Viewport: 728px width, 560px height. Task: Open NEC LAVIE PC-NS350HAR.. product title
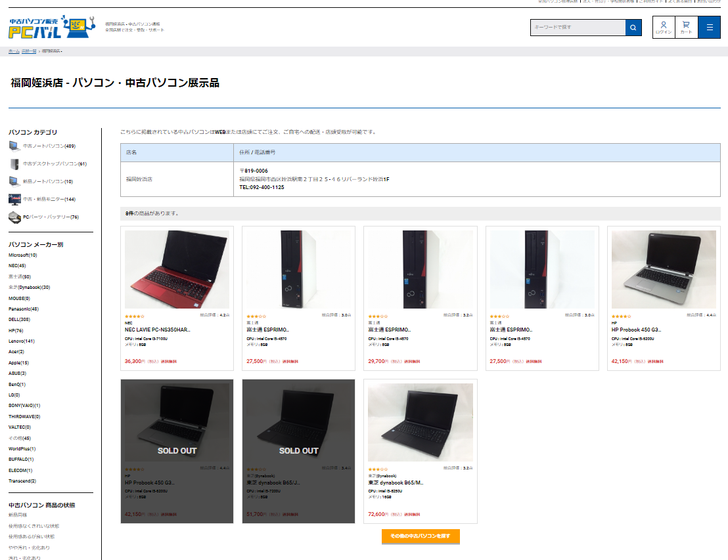coord(158,330)
